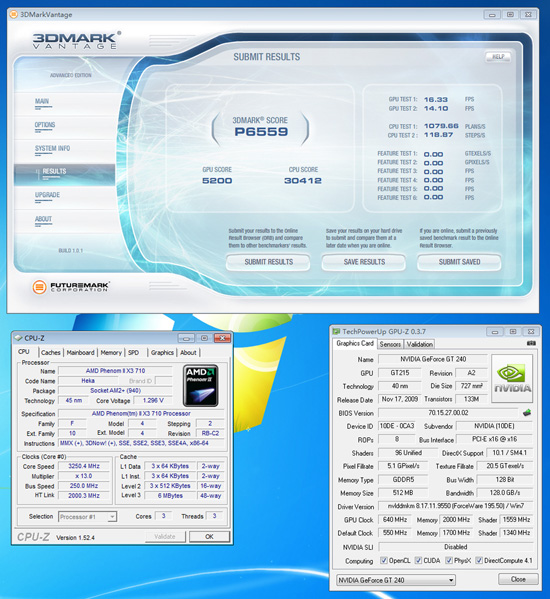
Task: Switch to the Sensors tab in GPU-Z
Action: 390,344
